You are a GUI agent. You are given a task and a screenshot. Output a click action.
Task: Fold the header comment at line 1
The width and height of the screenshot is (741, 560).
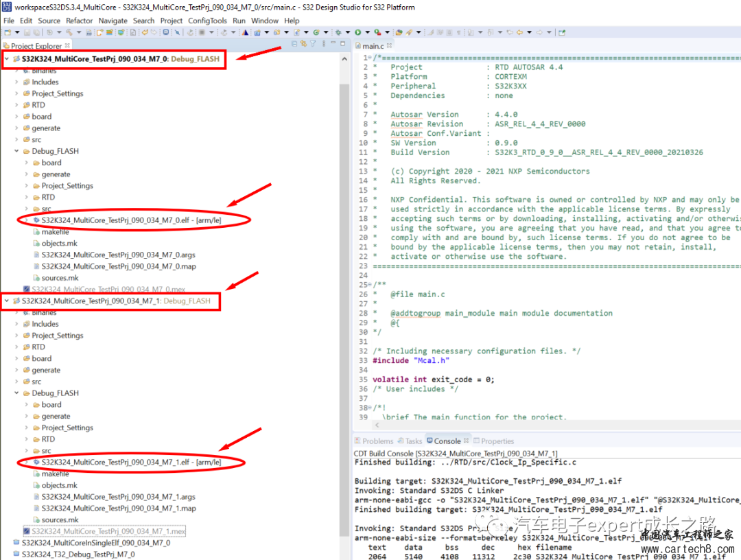(x=370, y=58)
